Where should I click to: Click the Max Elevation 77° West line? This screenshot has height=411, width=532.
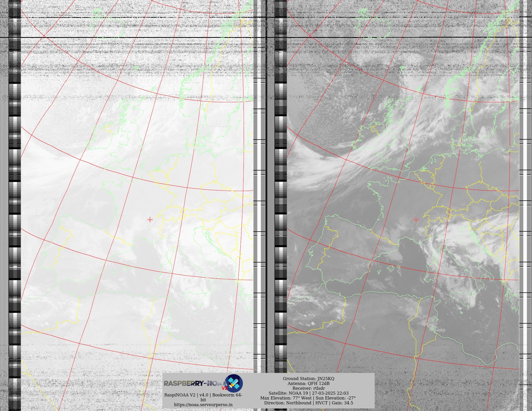pyautogui.click(x=308, y=398)
